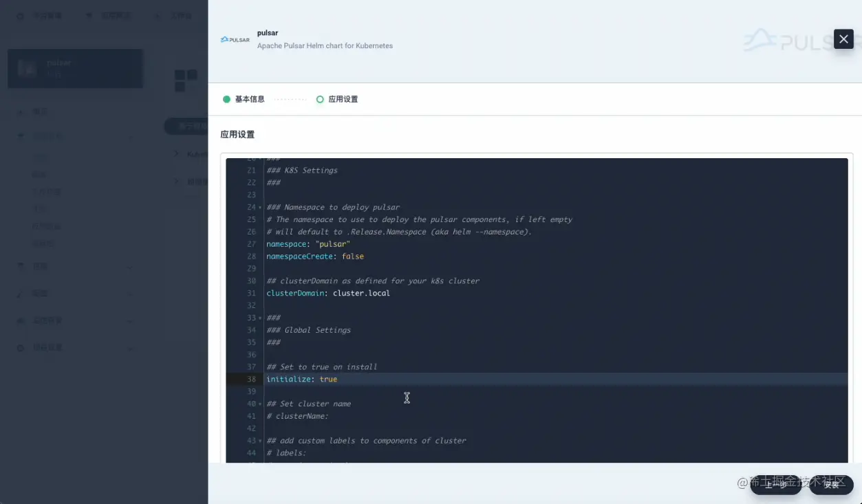Click the initialize true value
Viewport: 862px width, 504px height.
pyautogui.click(x=328, y=380)
